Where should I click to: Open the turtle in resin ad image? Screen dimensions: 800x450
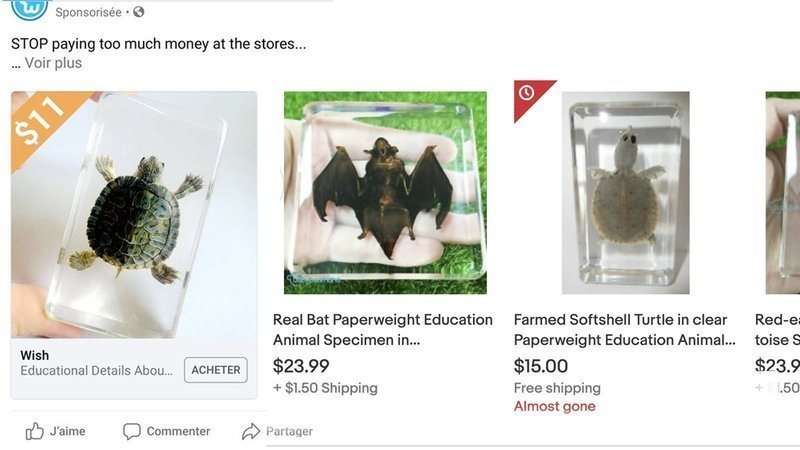(x=134, y=215)
